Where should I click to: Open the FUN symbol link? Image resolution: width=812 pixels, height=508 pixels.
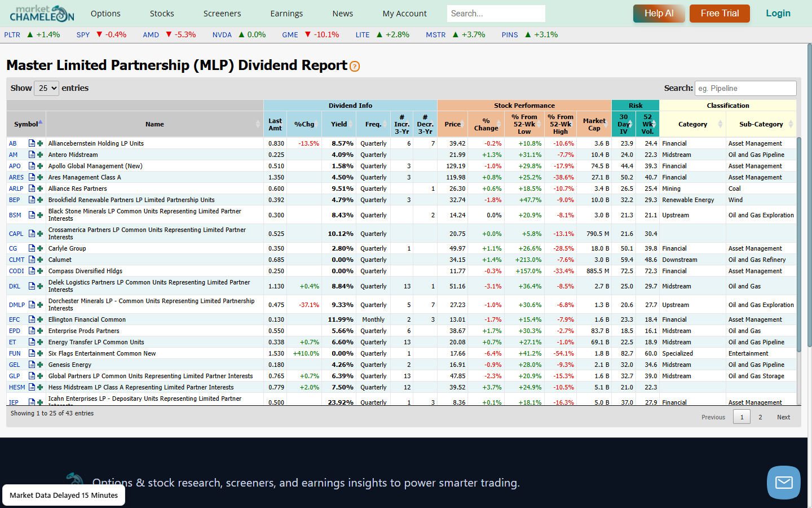click(15, 353)
